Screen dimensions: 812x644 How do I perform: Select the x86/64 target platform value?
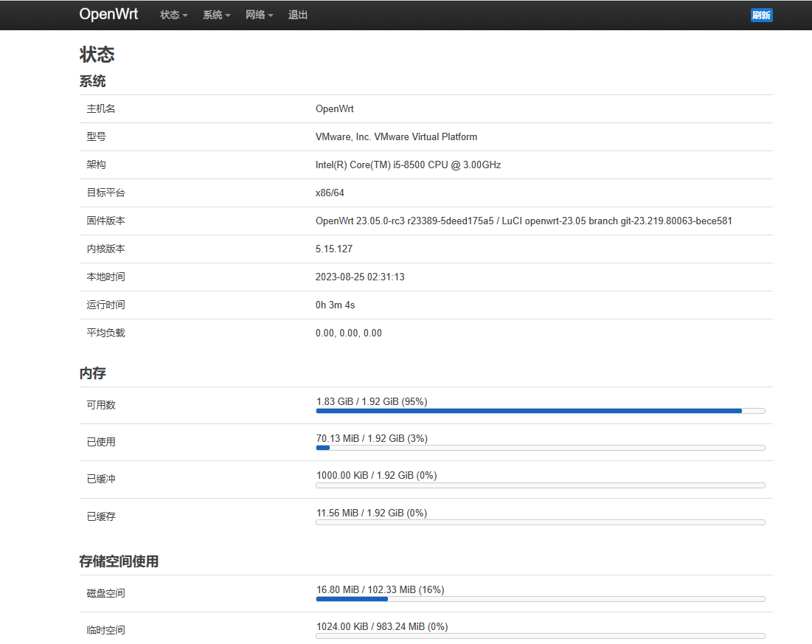[330, 193]
